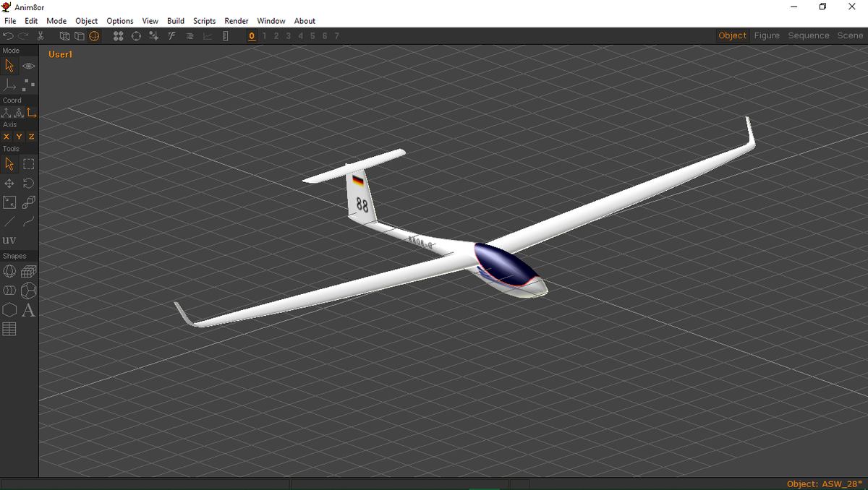The height and width of the screenshot is (490, 868).
Task: Select layer 1 in toolbar
Action: point(264,36)
